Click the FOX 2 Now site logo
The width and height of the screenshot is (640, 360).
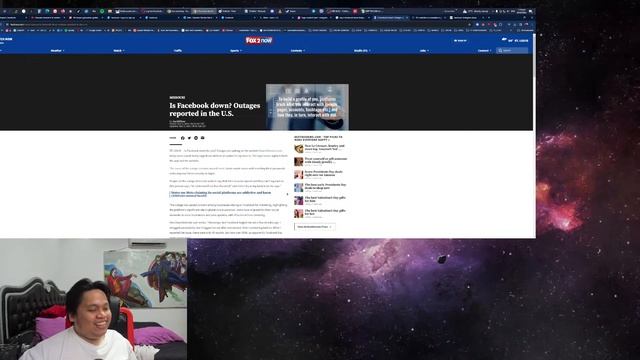[259, 40]
